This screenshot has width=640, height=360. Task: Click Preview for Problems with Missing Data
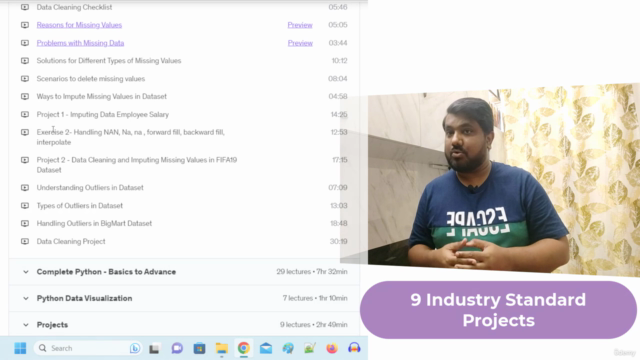point(300,43)
